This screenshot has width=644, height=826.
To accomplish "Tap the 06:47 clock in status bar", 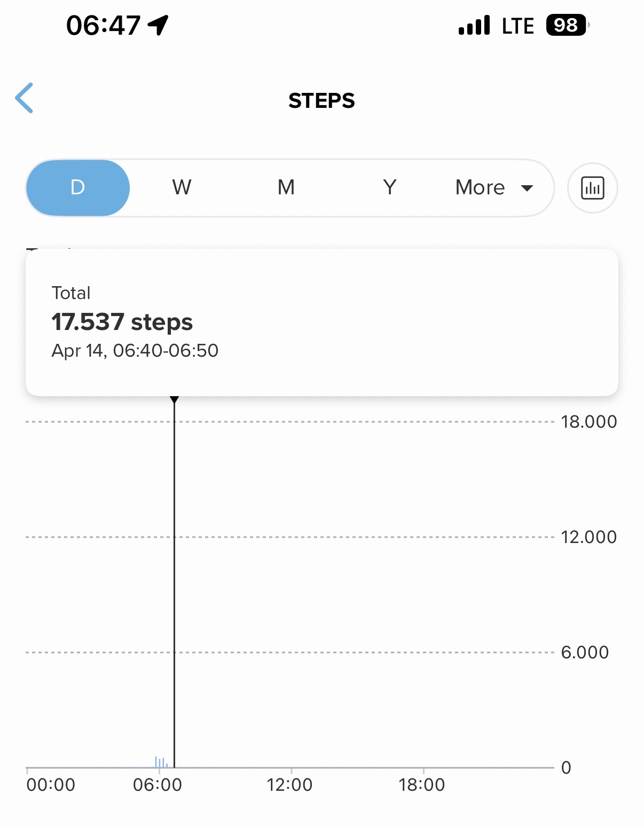I will pos(103,25).
